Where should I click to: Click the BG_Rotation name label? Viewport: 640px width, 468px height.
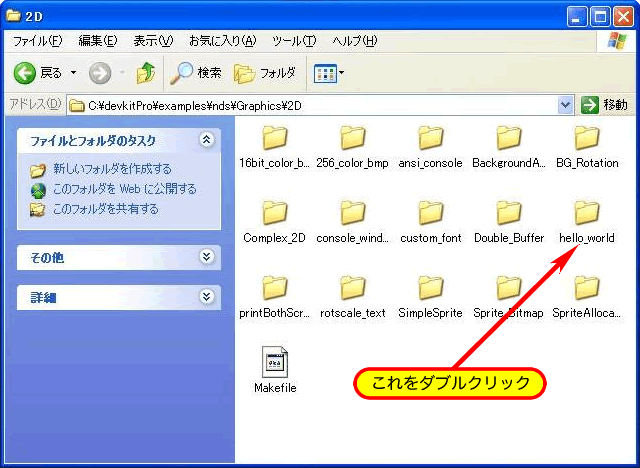[587, 163]
